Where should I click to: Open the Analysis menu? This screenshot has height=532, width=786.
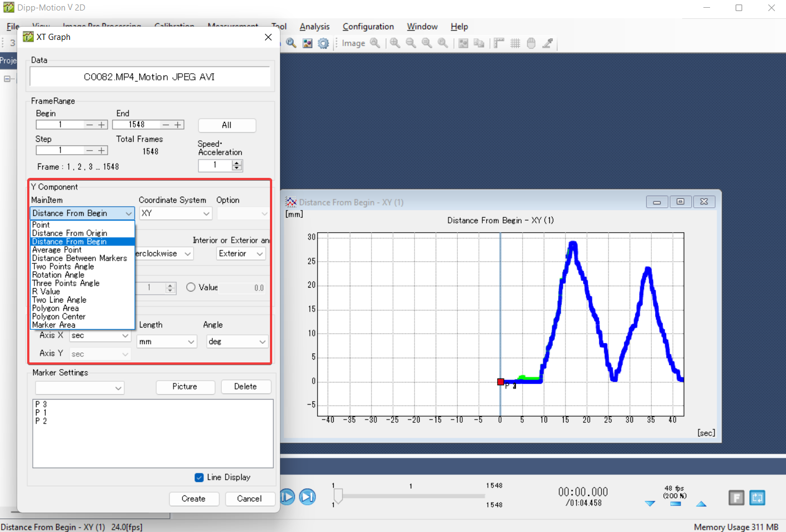click(x=314, y=27)
